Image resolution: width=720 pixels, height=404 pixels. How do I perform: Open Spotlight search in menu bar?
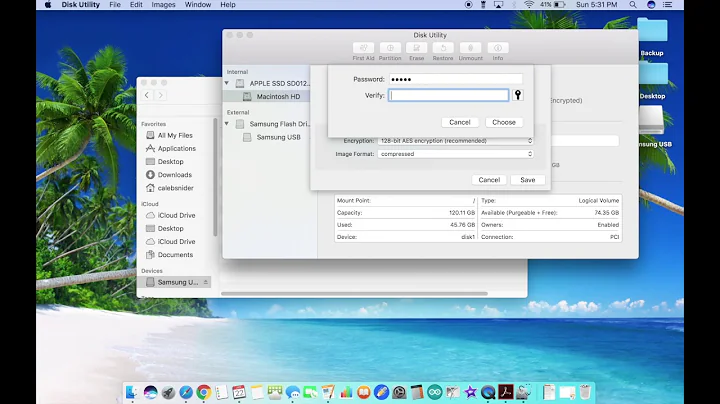[x=633, y=5]
